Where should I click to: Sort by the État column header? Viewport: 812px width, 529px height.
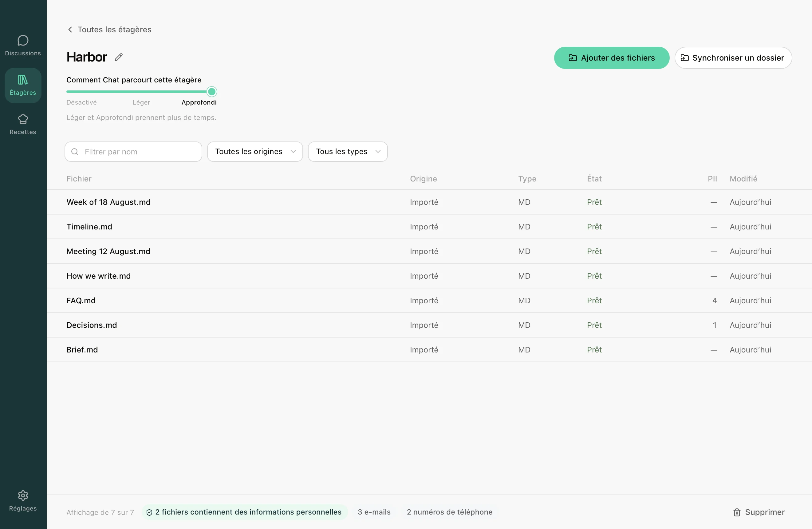pos(594,179)
